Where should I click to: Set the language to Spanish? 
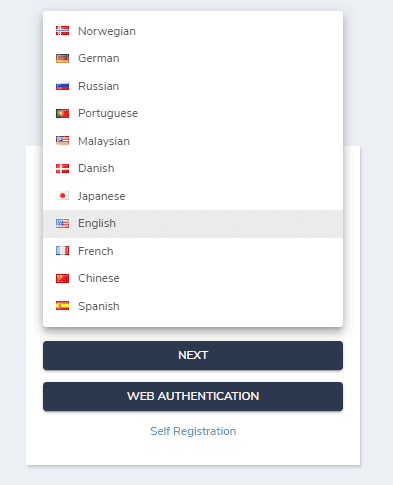193,306
